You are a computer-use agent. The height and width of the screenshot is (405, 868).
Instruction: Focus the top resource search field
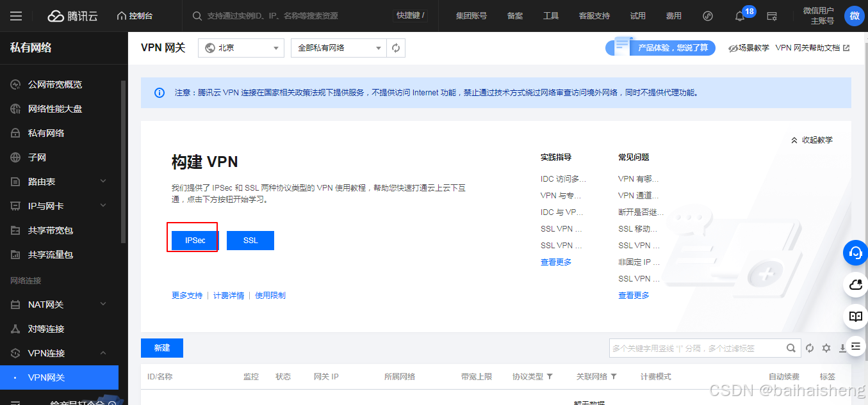pyautogui.click(x=291, y=16)
